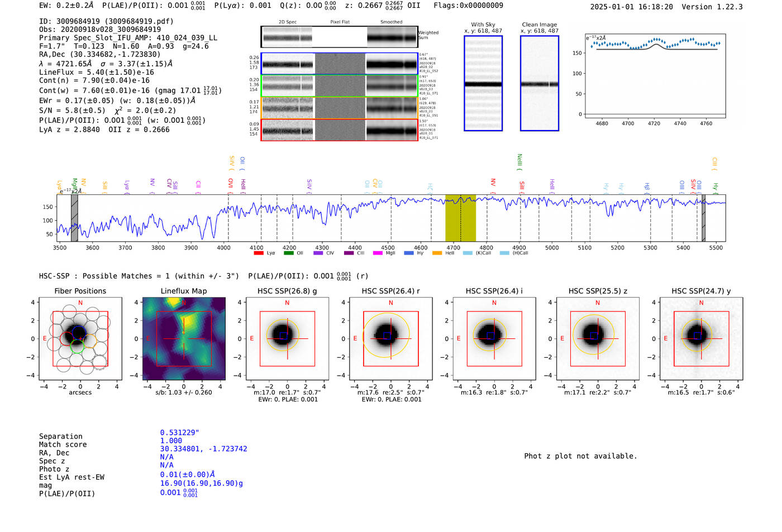
Task: Click the orange HeII legend swatch
Action: tap(437, 253)
